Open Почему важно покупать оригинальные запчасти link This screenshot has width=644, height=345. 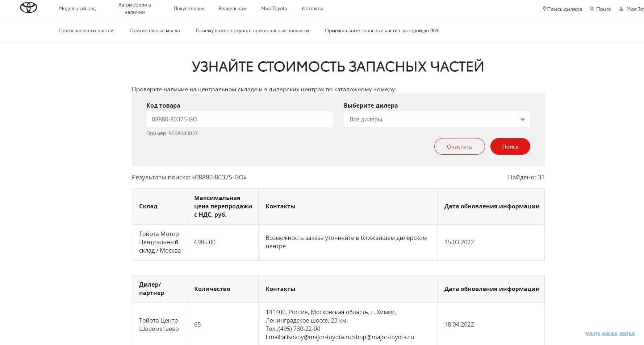click(252, 31)
